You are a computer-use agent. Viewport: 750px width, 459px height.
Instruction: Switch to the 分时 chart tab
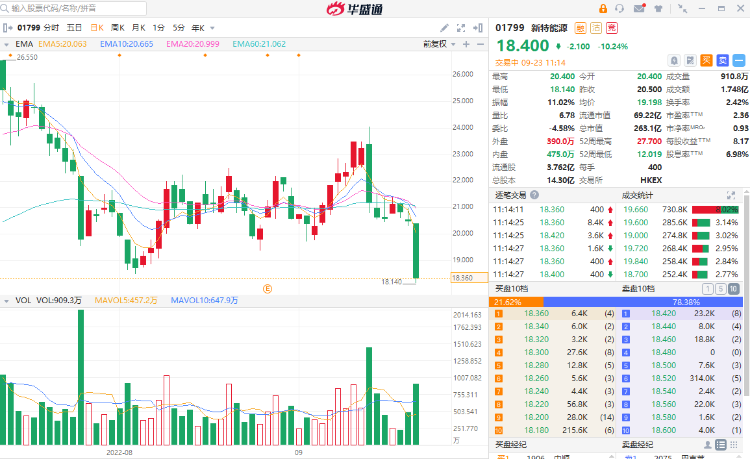tap(51, 28)
